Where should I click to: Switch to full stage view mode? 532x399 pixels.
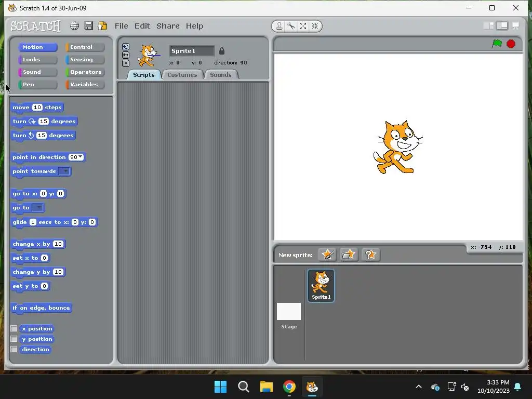(502, 26)
